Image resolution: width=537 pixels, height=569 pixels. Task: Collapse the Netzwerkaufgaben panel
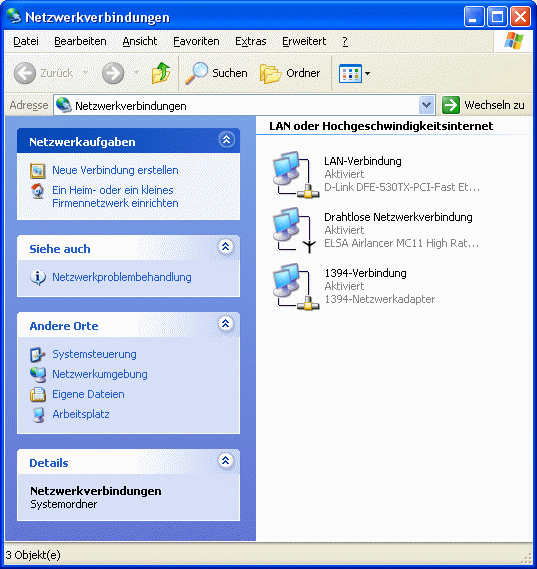[x=226, y=140]
